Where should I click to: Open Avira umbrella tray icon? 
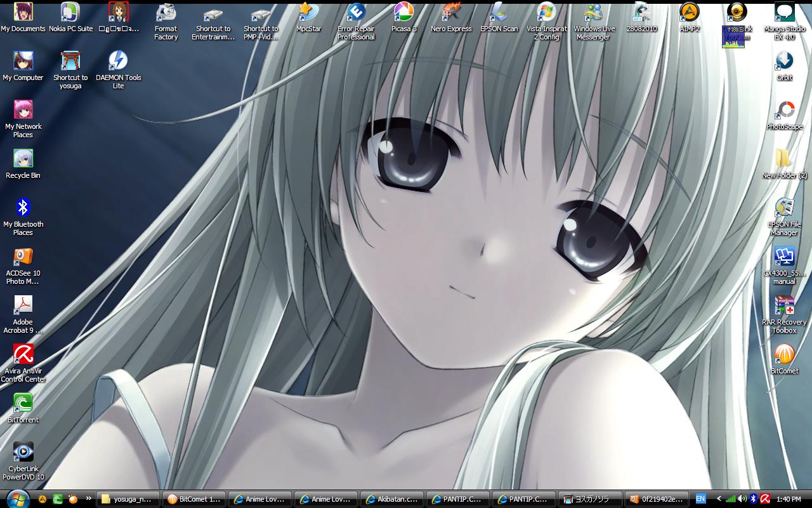click(x=766, y=499)
